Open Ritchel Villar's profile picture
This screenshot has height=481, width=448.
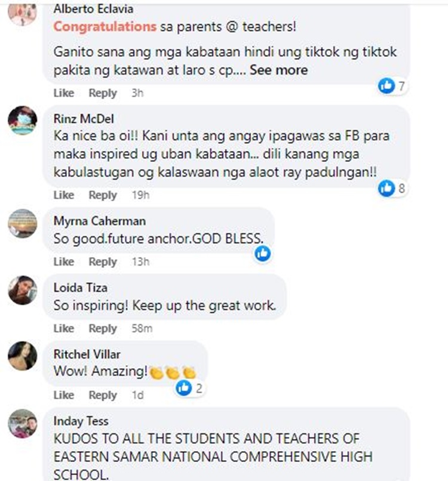tap(23, 356)
